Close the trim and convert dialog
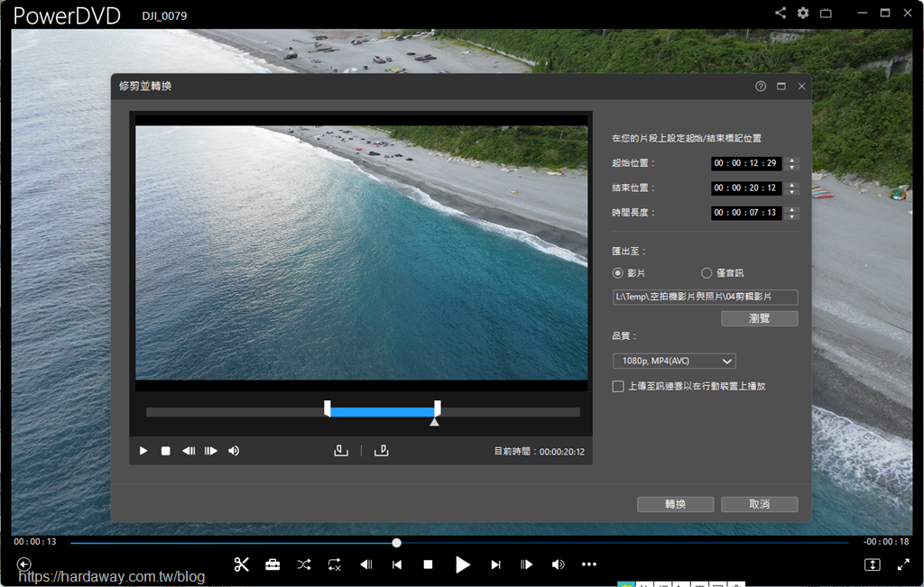The height and width of the screenshot is (587, 924). (x=801, y=87)
